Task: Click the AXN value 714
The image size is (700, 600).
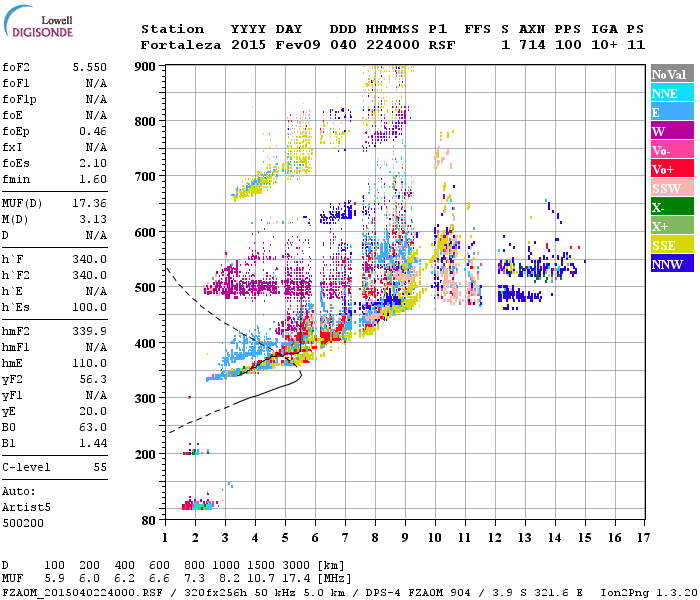Action: (532, 45)
